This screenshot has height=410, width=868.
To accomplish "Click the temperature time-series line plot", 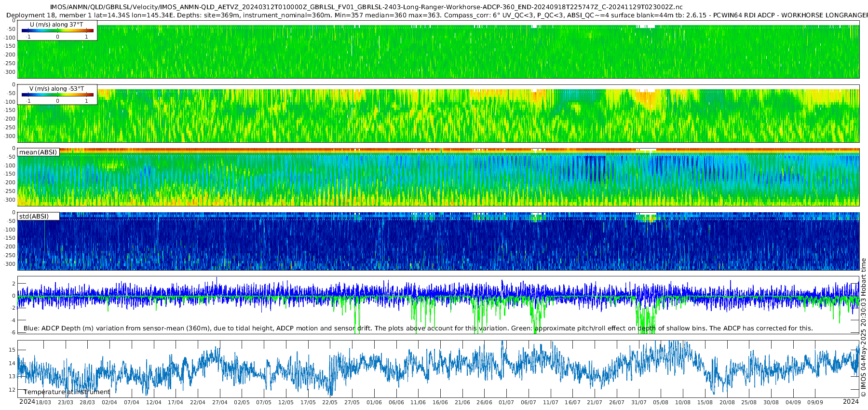I will coord(439,369).
